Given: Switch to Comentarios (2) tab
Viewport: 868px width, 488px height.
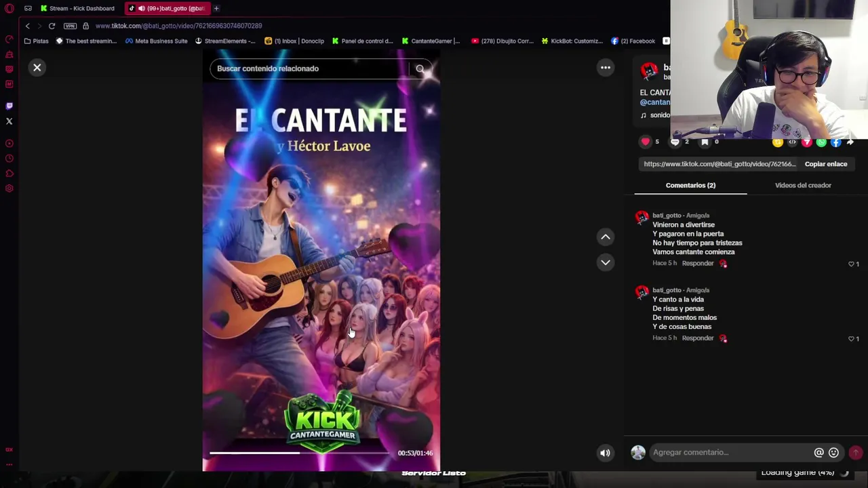Looking at the screenshot, I should click(x=690, y=185).
